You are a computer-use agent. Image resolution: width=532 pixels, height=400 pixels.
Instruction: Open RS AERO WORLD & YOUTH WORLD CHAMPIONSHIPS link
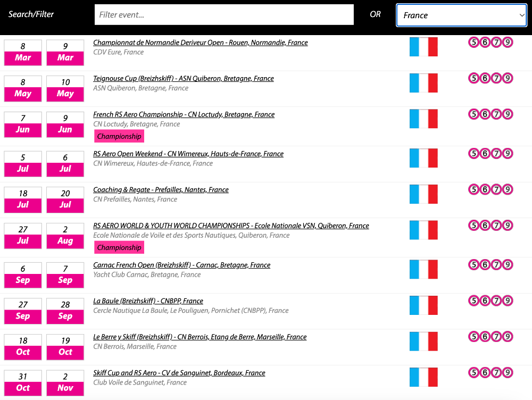[x=231, y=226]
